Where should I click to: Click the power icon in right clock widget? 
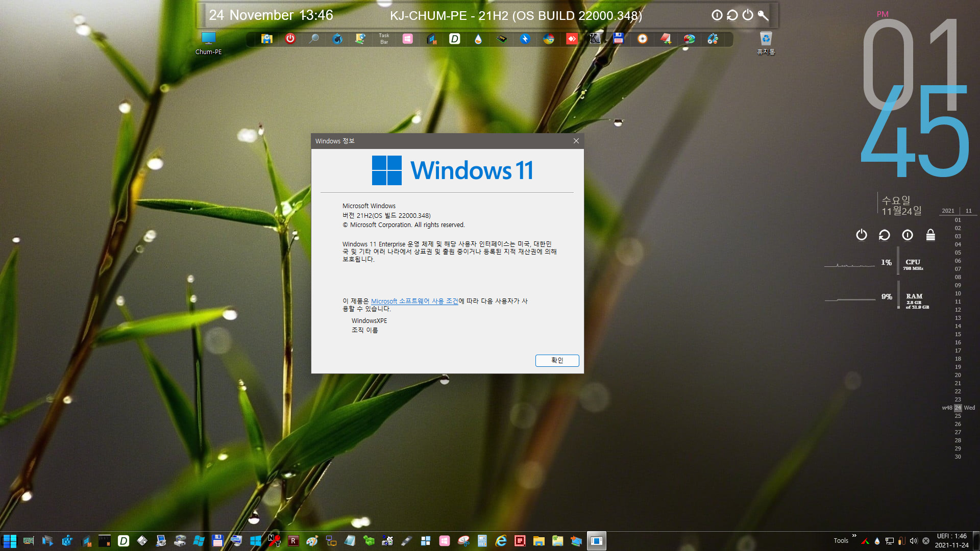pos(862,235)
